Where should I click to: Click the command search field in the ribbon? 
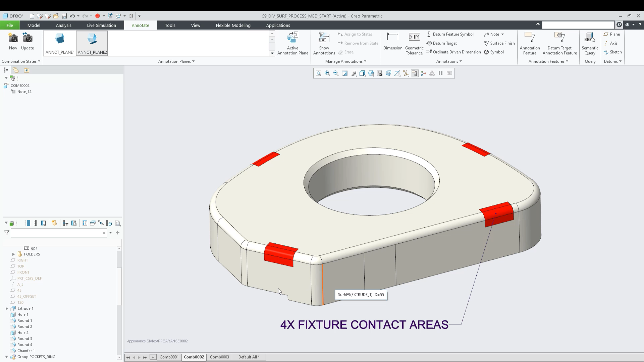pos(578,25)
